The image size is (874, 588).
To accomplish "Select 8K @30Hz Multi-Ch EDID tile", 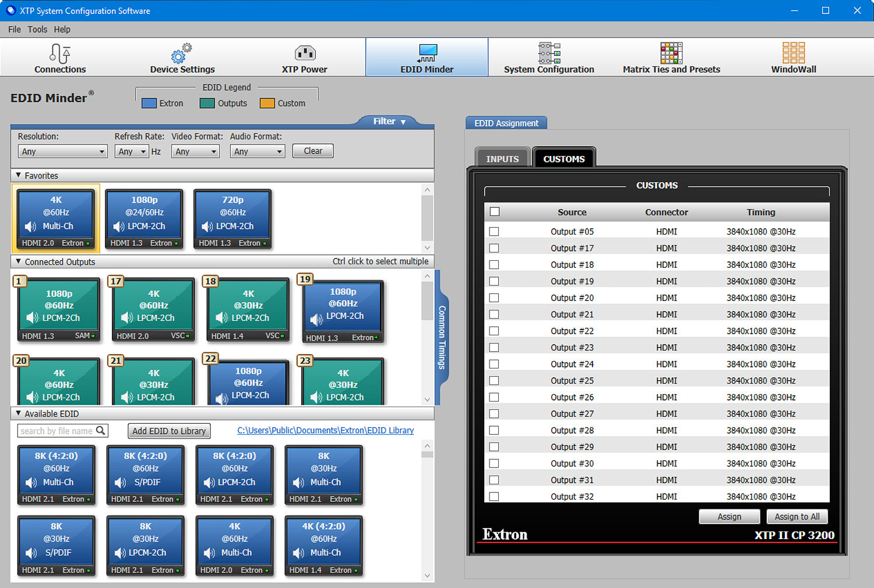I will pos(323,475).
